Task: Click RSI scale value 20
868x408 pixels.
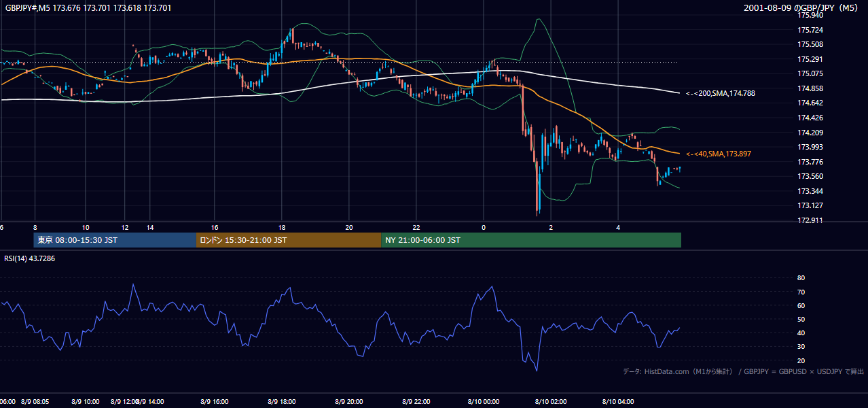Action: pyautogui.click(x=801, y=360)
